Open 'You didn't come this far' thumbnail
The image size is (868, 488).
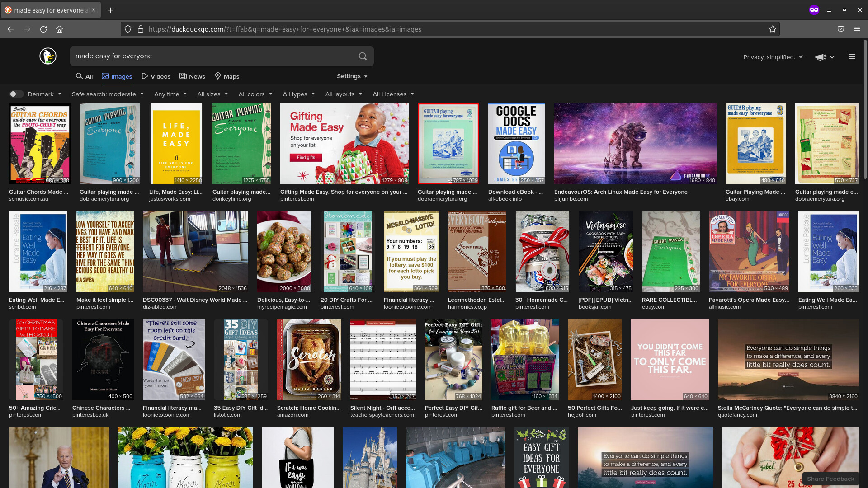point(670,360)
